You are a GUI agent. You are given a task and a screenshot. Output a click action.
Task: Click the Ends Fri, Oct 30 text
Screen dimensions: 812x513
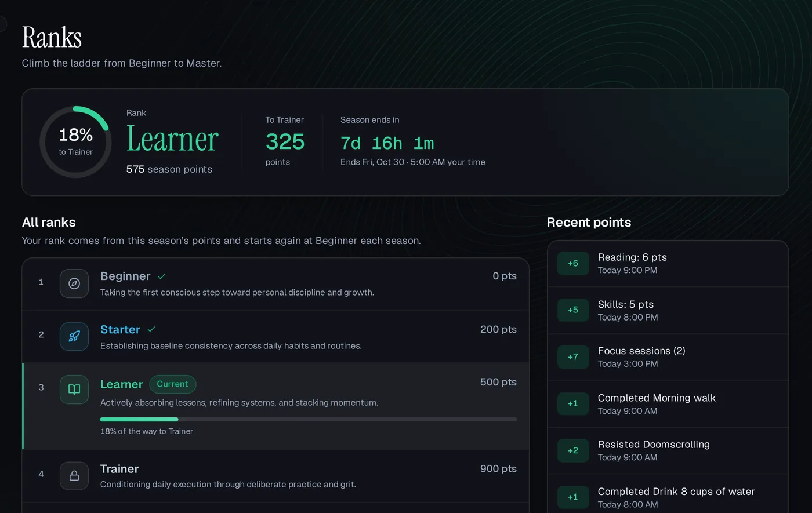coord(413,162)
